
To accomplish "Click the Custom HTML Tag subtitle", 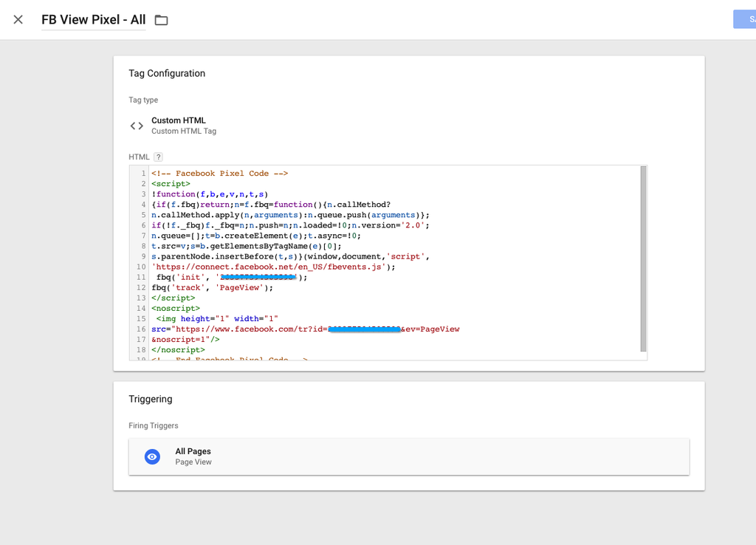I will 184,131.
